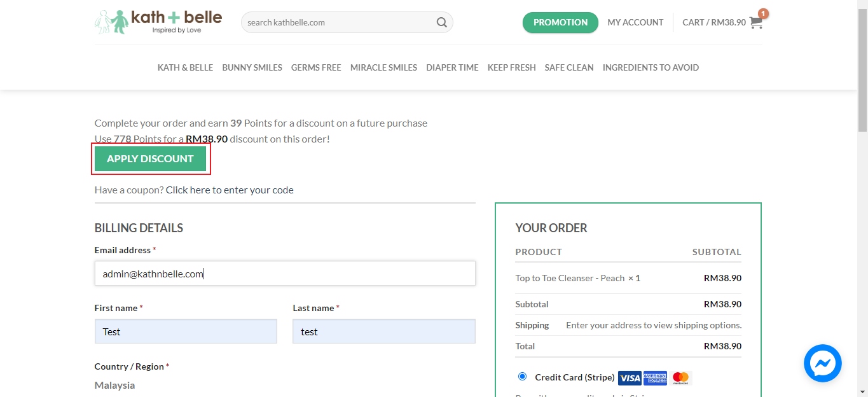Click the search kathbelle.com box

point(337,22)
